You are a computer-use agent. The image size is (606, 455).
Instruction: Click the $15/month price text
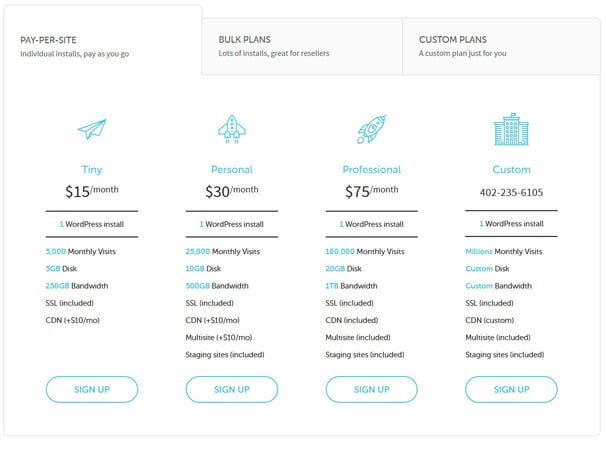pyautogui.click(x=92, y=191)
